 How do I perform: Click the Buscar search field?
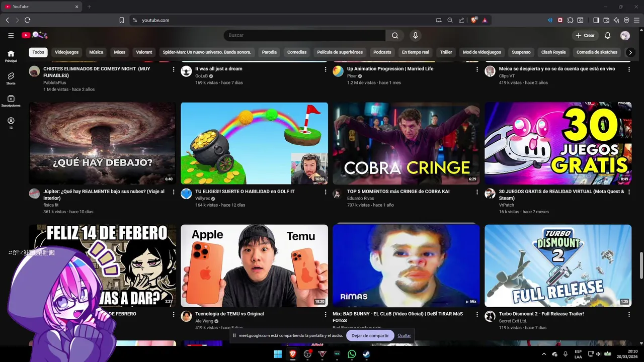(x=304, y=35)
